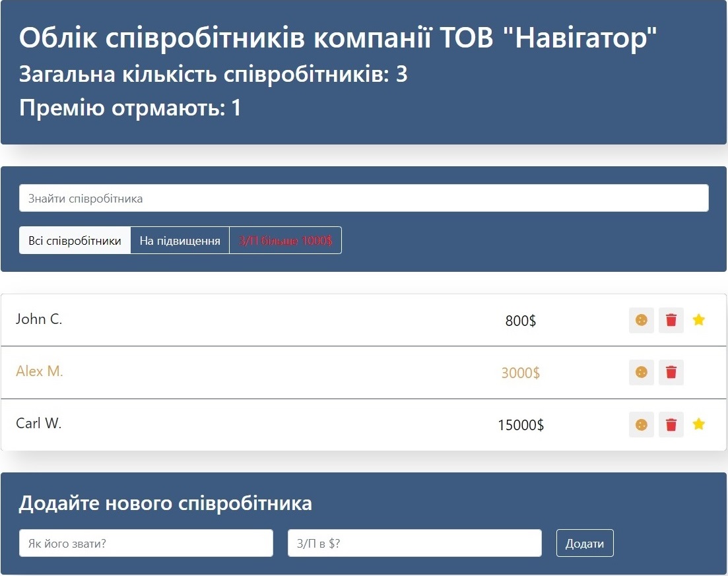
Task: Click the heading "Додайте нового співробітника"
Action: 165,503
